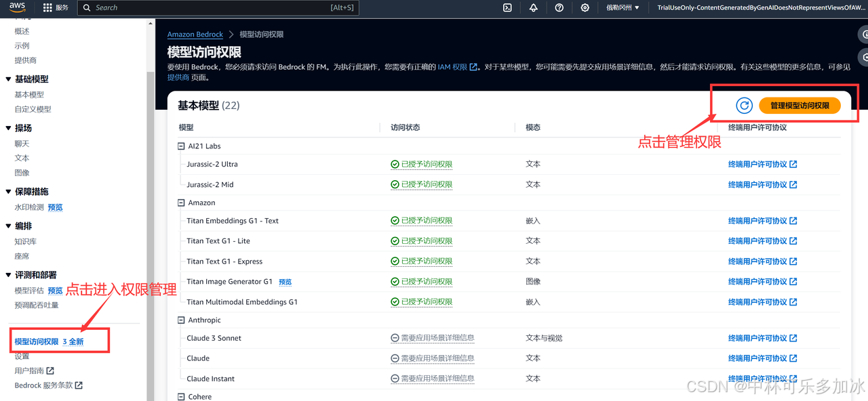The image size is (868, 401).
Task: Collapse the Amazon model group
Action: pyautogui.click(x=181, y=203)
